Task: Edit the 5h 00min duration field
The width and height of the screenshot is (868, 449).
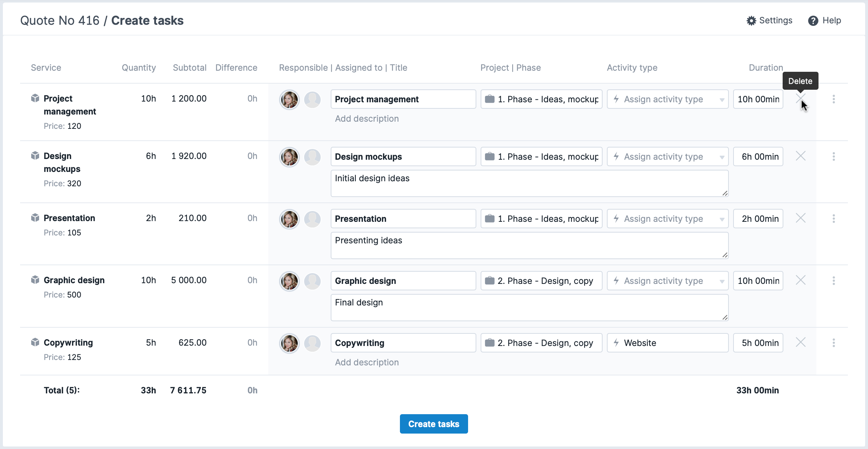Action: pyautogui.click(x=758, y=343)
